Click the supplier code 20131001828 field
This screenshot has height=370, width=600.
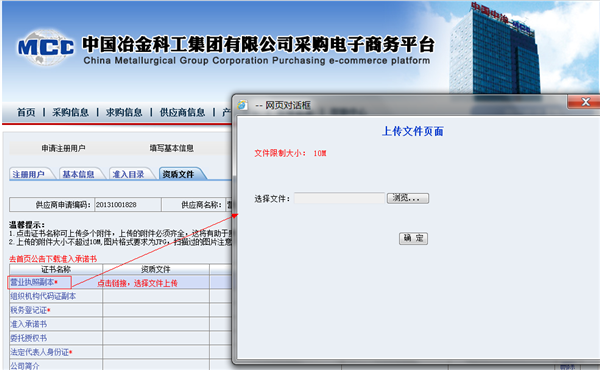(x=127, y=205)
